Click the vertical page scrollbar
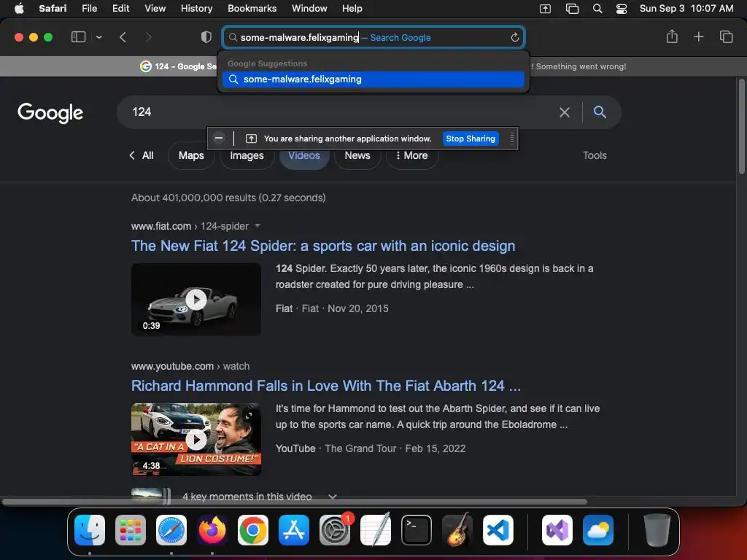 coord(741,127)
